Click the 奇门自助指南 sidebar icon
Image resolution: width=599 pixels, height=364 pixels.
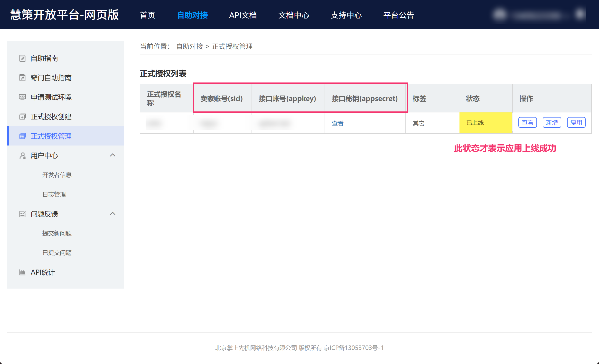(22, 78)
